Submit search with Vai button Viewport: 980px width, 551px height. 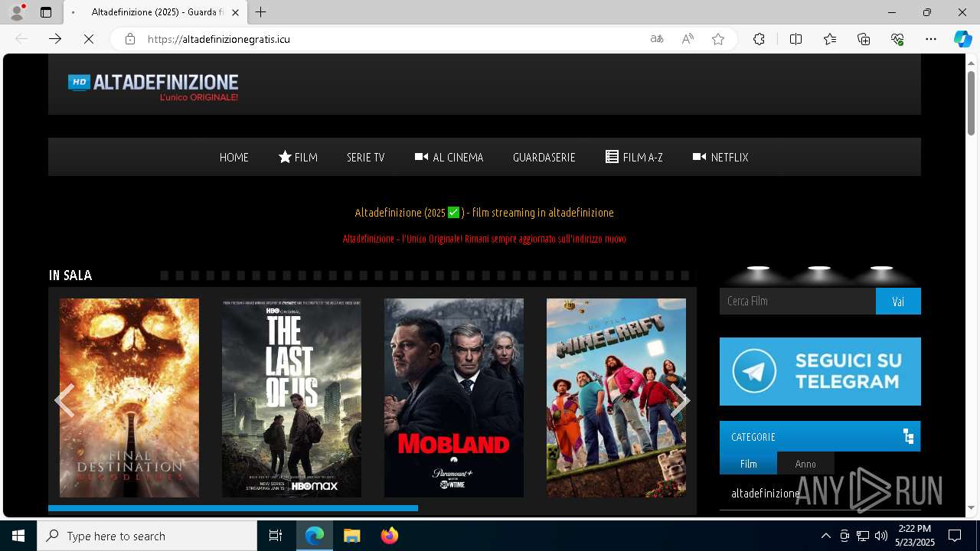point(898,301)
